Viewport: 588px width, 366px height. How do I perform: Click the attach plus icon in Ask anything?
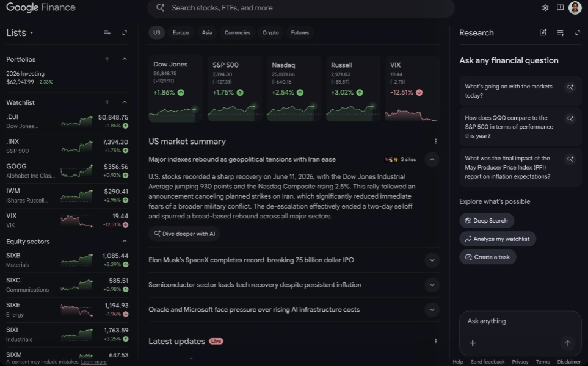(x=473, y=343)
